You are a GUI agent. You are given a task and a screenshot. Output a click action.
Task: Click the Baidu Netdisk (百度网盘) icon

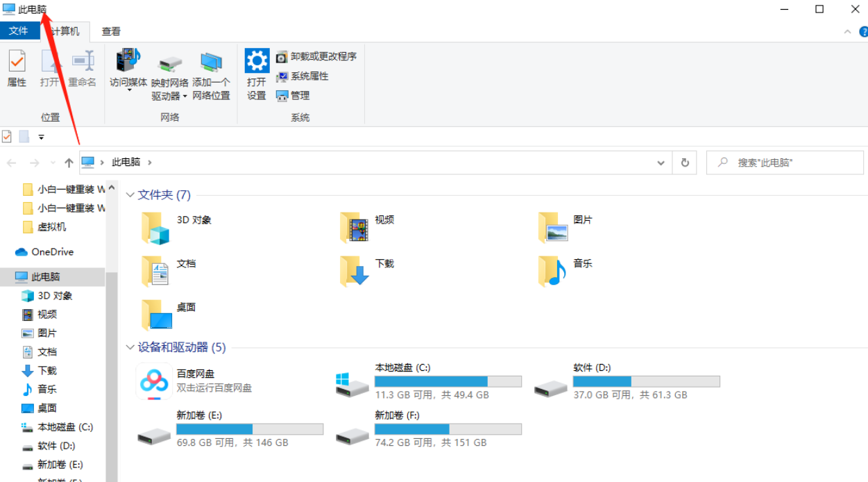tap(154, 381)
